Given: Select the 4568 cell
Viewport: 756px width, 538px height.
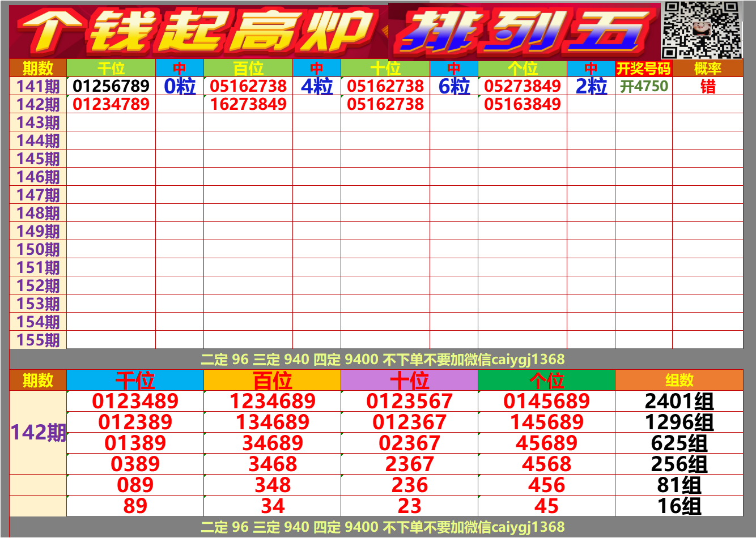Looking at the screenshot, I should [546, 464].
